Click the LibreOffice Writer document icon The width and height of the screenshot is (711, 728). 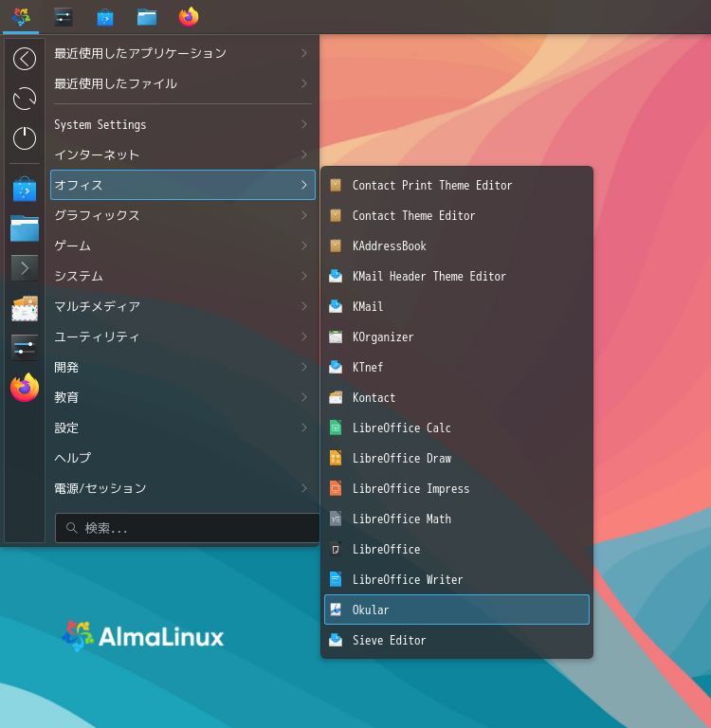336,579
